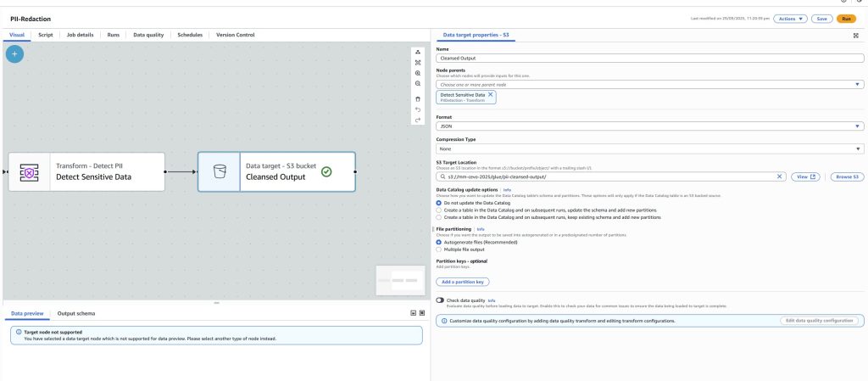Delete selected node with trash icon
868x381 pixels.
[x=418, y=99]
